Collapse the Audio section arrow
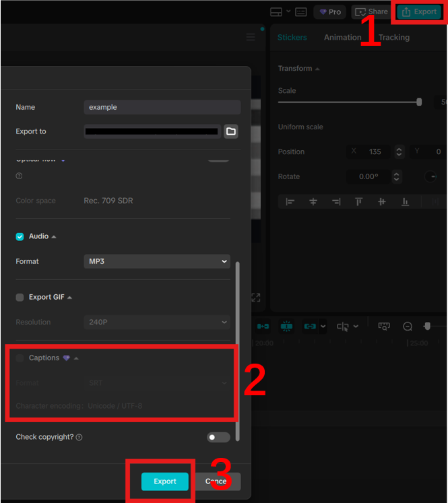Viewport: 448px width, 503px height. [54, 237]
